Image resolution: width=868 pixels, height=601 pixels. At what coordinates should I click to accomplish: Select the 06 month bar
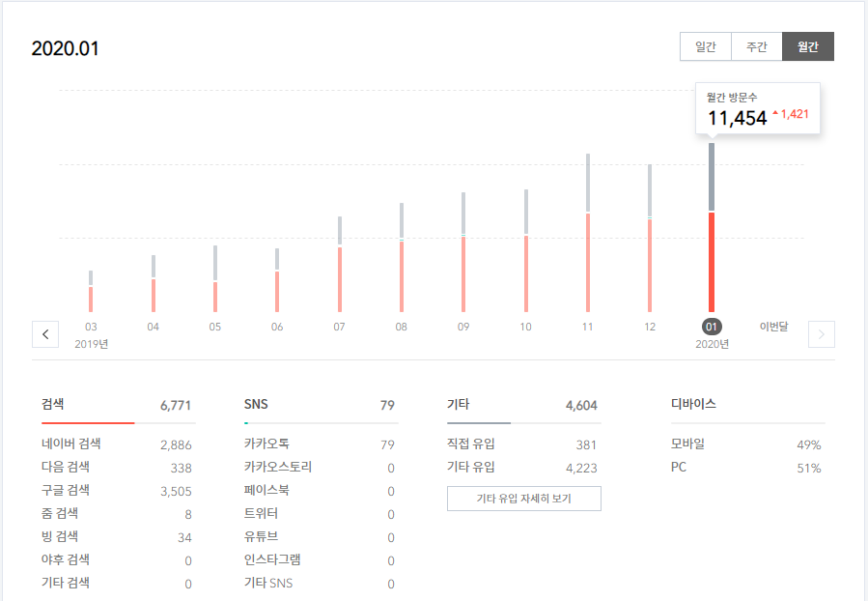277,280
